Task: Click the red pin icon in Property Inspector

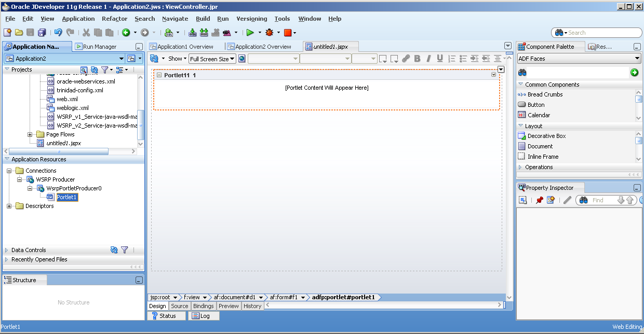Action: point(539,200)
